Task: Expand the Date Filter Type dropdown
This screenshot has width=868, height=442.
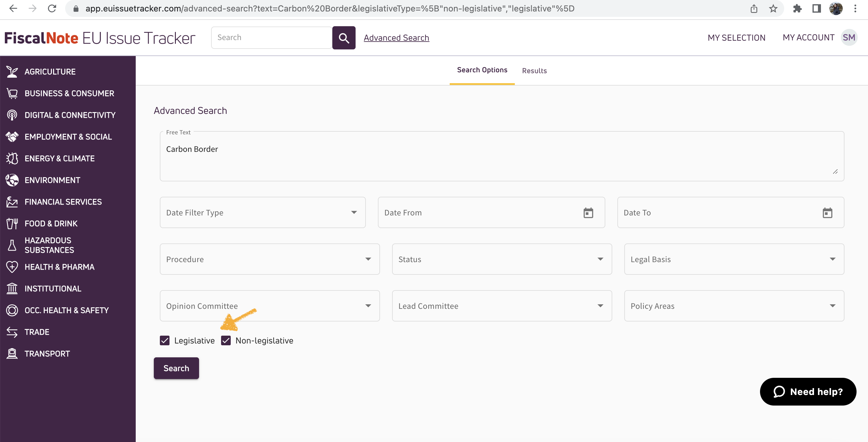Action: point(263,212)
